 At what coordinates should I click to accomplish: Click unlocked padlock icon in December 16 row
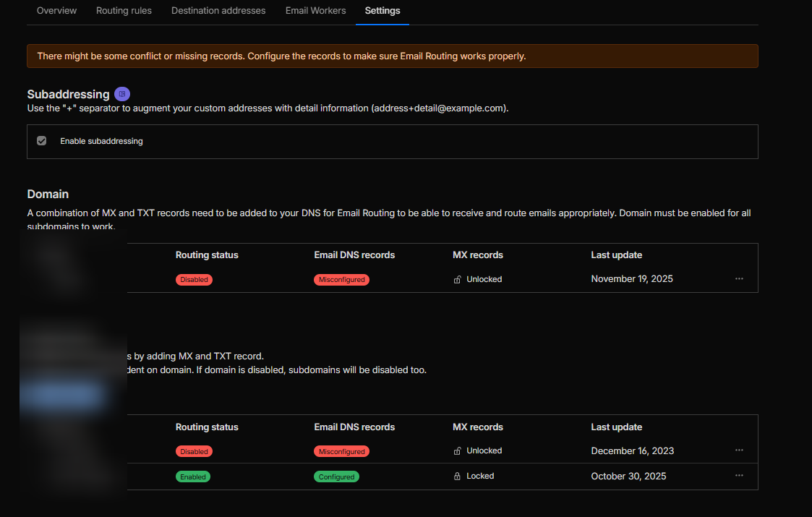pos(457,451)
